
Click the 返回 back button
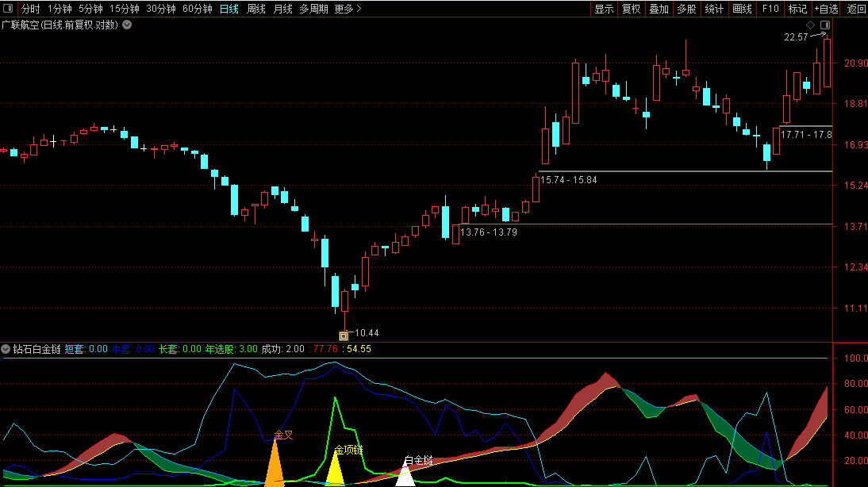tap(856, 9)
